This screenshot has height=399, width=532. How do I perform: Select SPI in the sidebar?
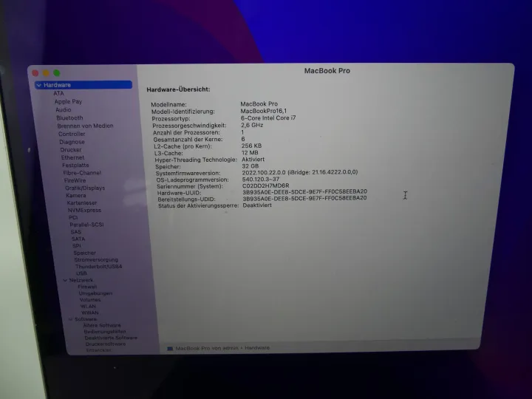tap(76, 245)
